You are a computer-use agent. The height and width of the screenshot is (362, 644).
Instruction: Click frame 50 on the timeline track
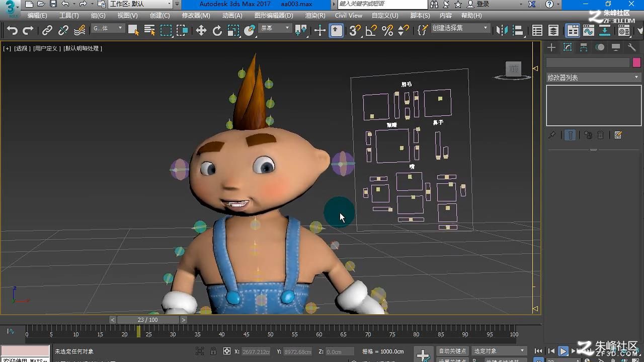pyautogui.click(x=271, y=331)
